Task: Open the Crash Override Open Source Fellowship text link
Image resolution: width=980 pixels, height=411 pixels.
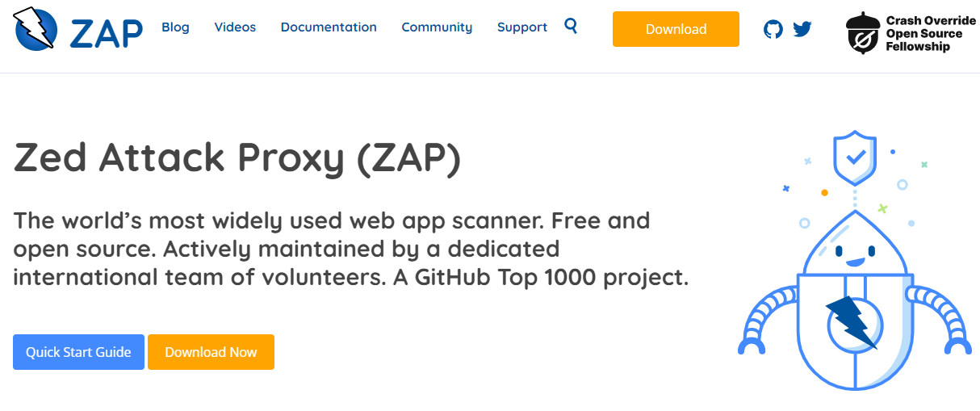Action: (x=930, y=34)
